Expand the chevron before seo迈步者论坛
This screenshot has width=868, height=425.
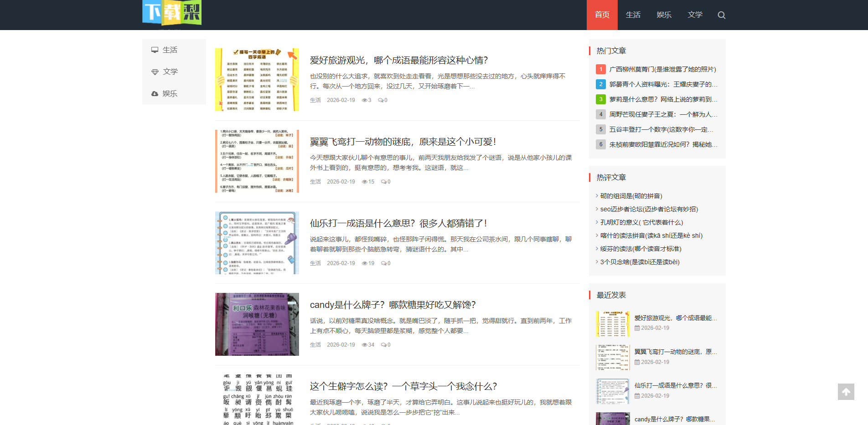[597, 209]
